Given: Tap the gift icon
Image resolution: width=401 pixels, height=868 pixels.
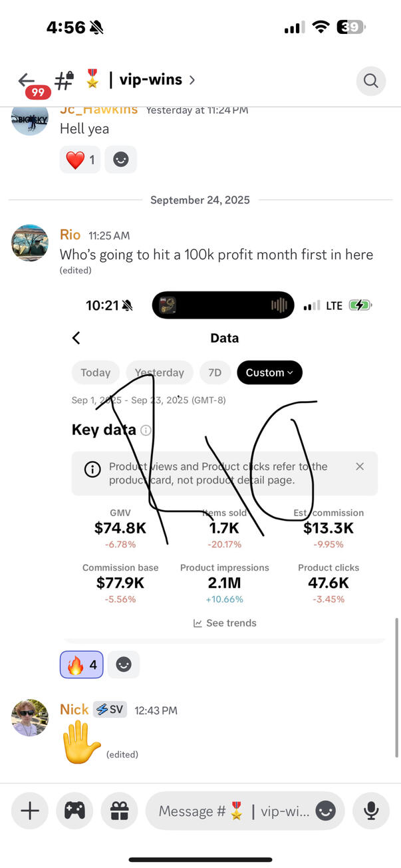Looking at the screenshot, I should coord(119,811).
